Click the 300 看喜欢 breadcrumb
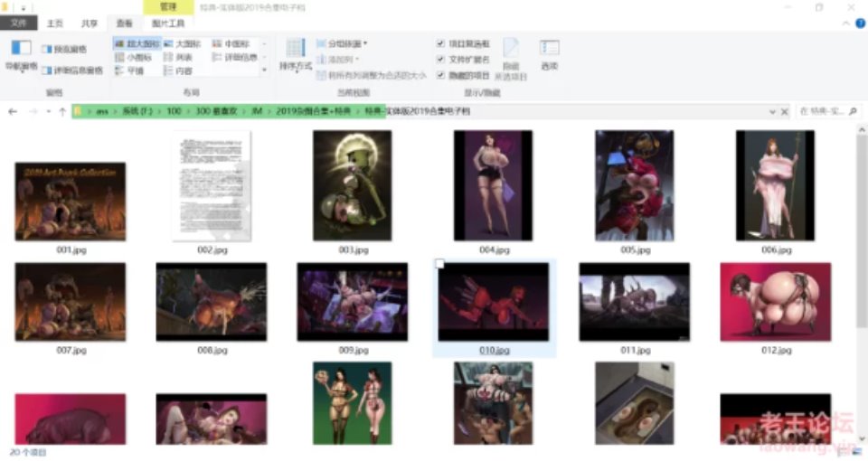The width and height of the screenshot is (868, 461). (216, 111)
